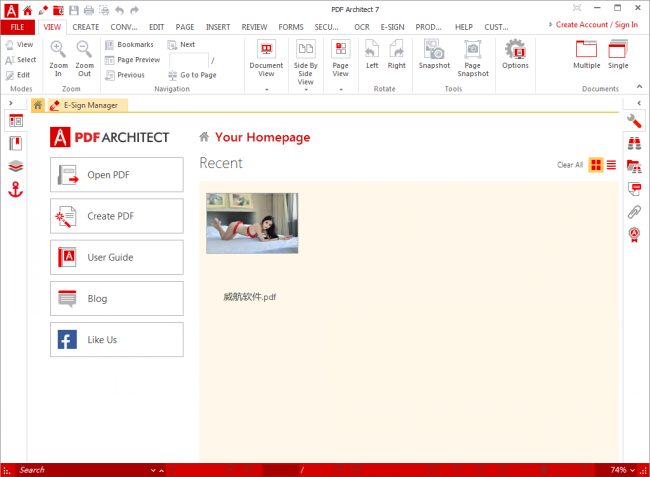650x477 pixels.
Task: Collapse the ribbon with the chevron
Action: click(x=639, y=87)
